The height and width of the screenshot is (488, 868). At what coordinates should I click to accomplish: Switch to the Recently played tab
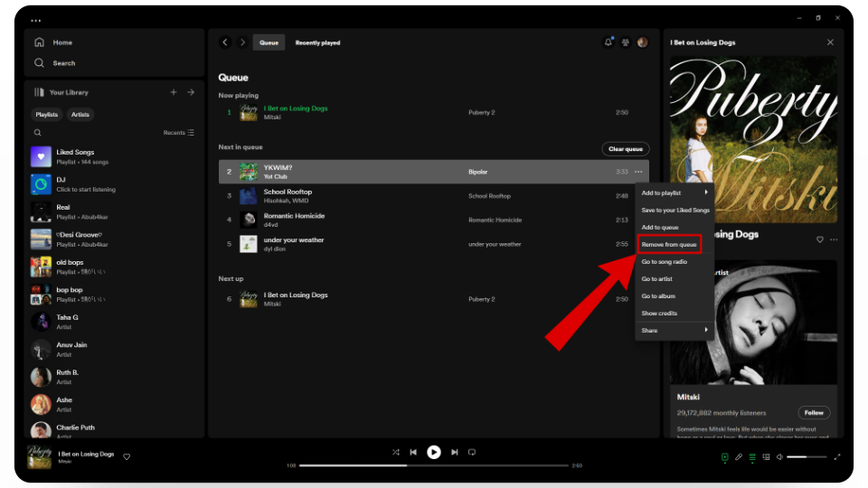(317, 42)
